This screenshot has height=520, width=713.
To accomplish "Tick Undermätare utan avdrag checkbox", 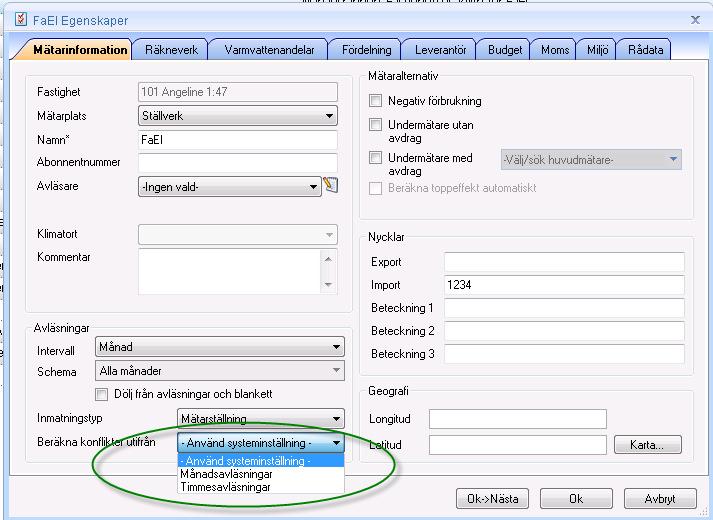I will [375, 125].
